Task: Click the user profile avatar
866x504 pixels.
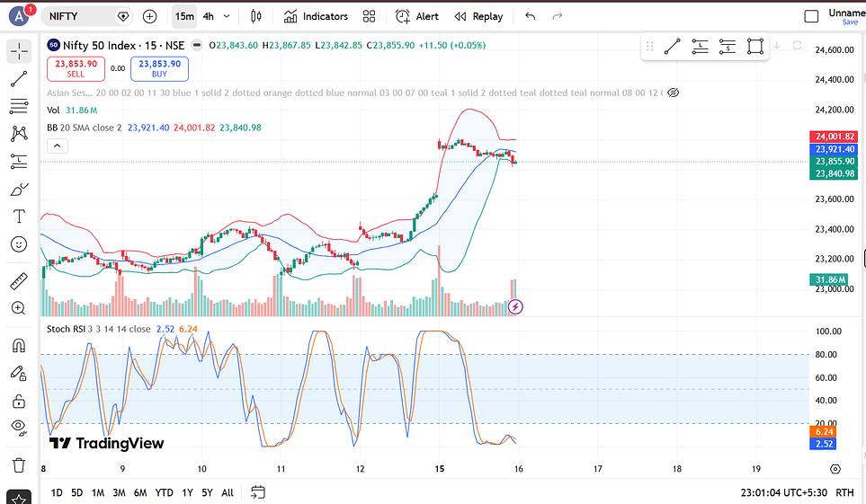Action: [20, 16]
